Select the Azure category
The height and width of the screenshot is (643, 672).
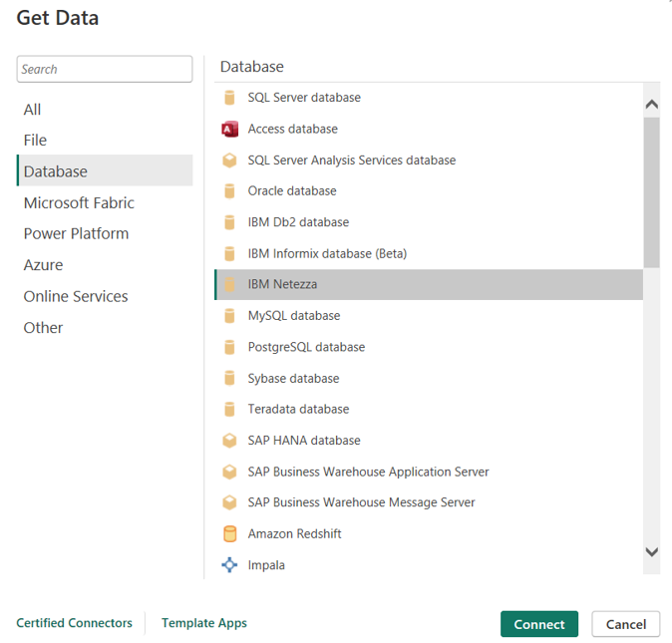click(44, 265)
